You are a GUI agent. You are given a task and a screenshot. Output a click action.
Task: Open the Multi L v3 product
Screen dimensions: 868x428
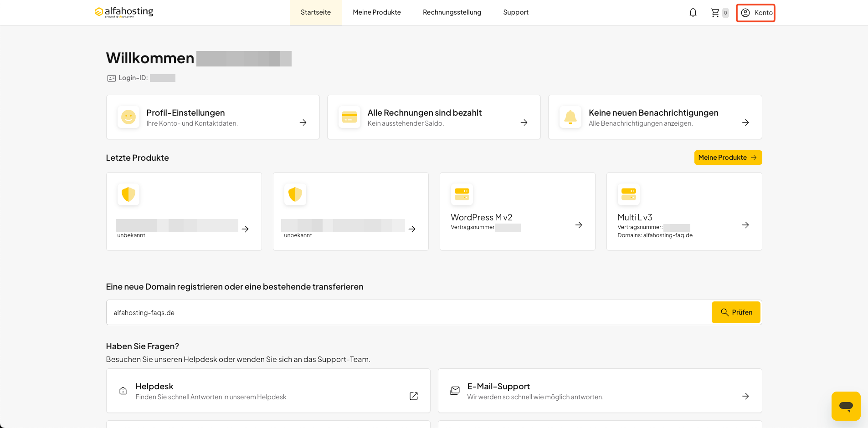[635, 217]
